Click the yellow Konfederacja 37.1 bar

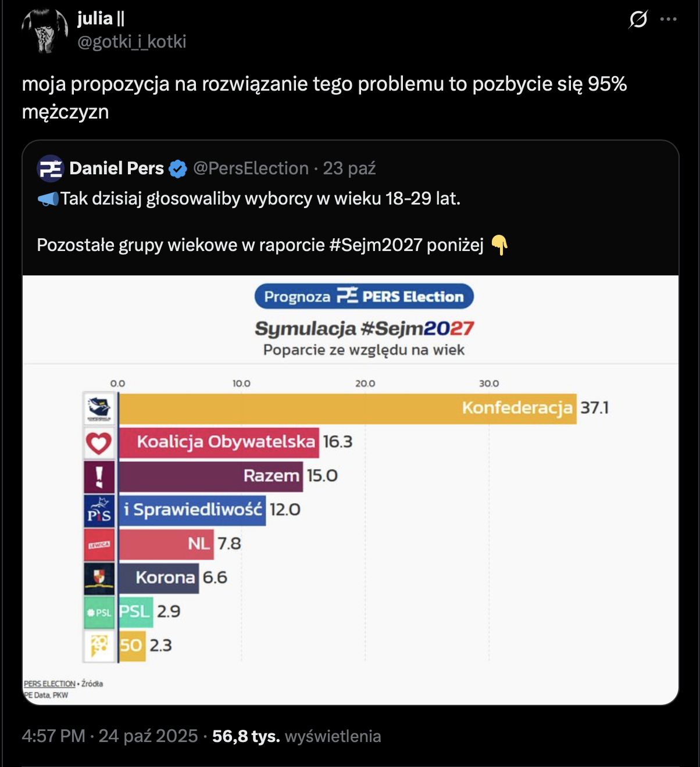coord(347,408)
